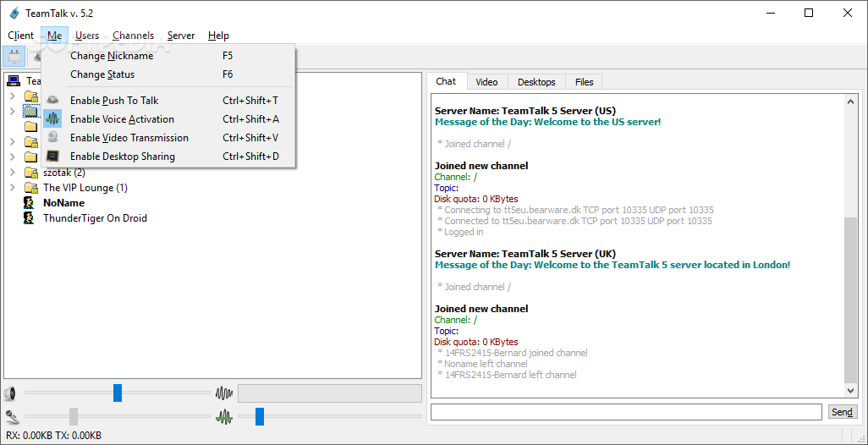Viewport: 868px width, 445px height.
Task: Click the greyed microphone gain slider handle
Action: [x=74, y=416]
